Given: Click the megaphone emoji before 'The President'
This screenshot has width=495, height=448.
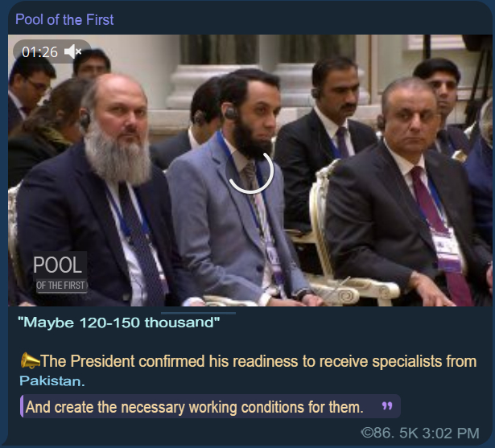Looking at the screenshot, I should [30, 361].
